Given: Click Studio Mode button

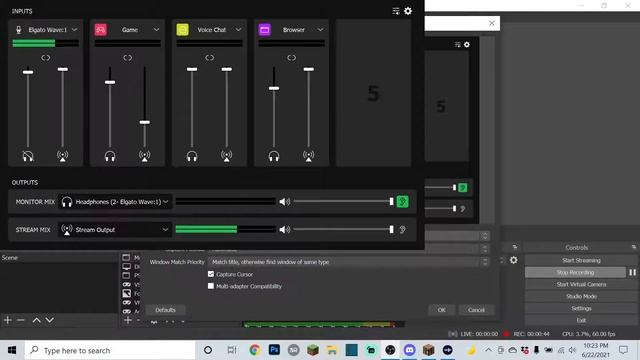Looking at the screenshot, I should pyautogui.click(x=581, y=296).
